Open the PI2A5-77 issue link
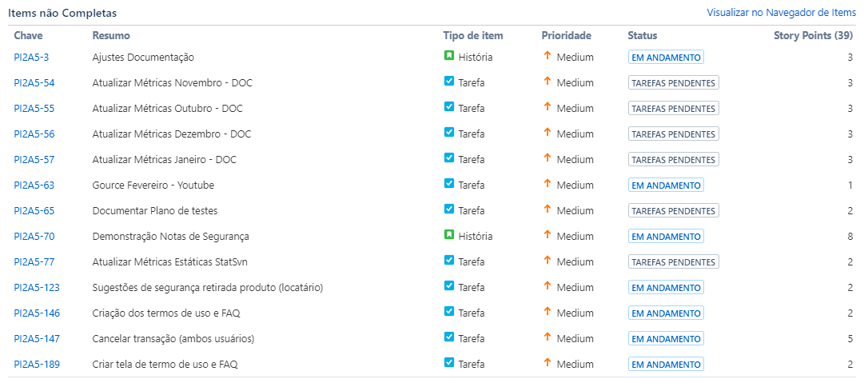The image size is (868, 379). tap(34, 262)
